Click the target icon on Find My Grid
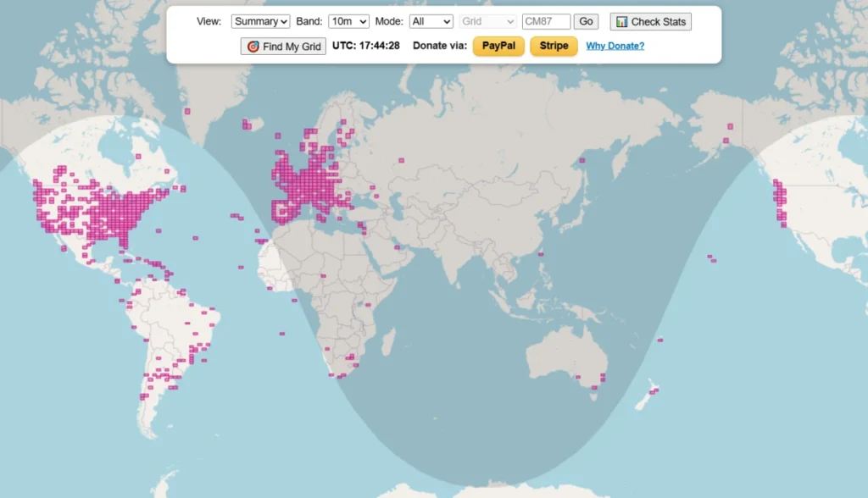The image size is (868, 498). pyautogui.click(x=253, y=47)
